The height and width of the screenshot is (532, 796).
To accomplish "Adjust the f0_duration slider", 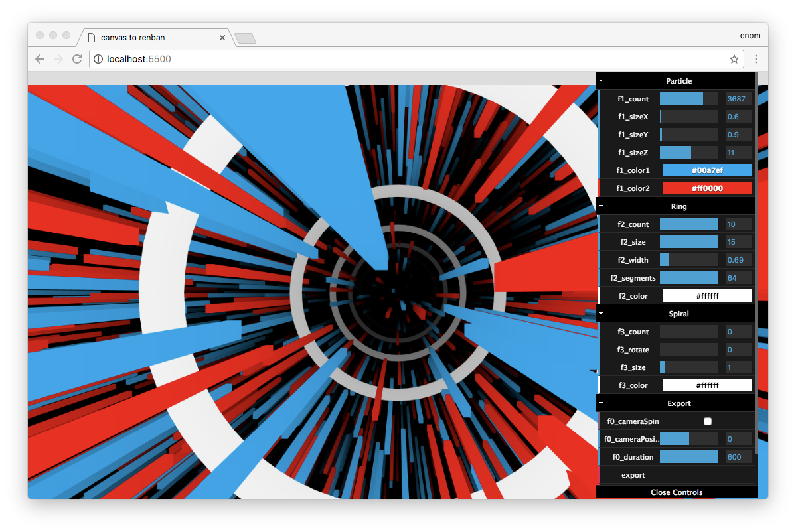I will 689,458.
